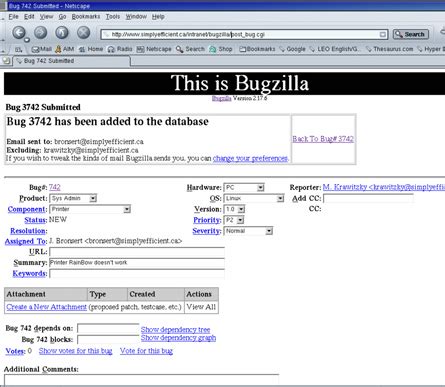Click the Resolution label link
Image resolution: width=445 pixels, height=387 pixels.
pos(29,231)
